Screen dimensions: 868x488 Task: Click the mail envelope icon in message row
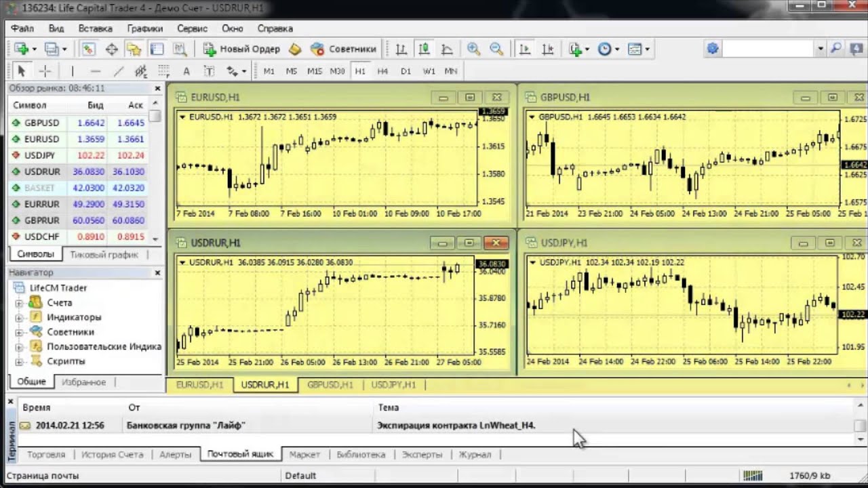pos(25,426)
